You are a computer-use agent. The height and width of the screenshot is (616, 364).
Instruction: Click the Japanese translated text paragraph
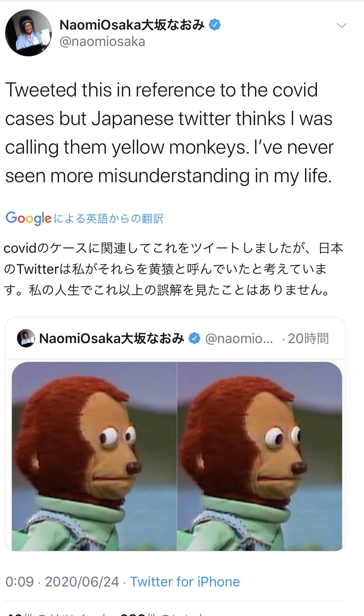point(173,269)
